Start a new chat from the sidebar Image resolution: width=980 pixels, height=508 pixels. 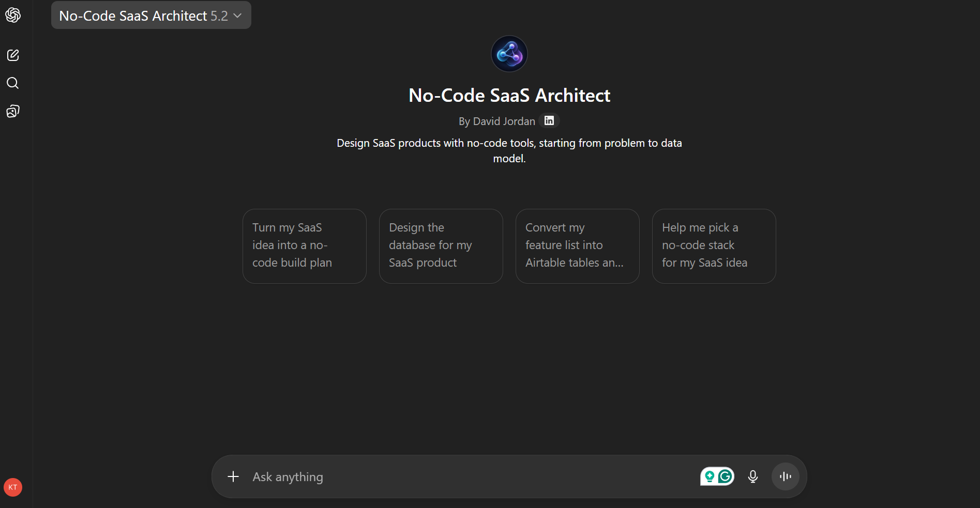coord(12,55)
